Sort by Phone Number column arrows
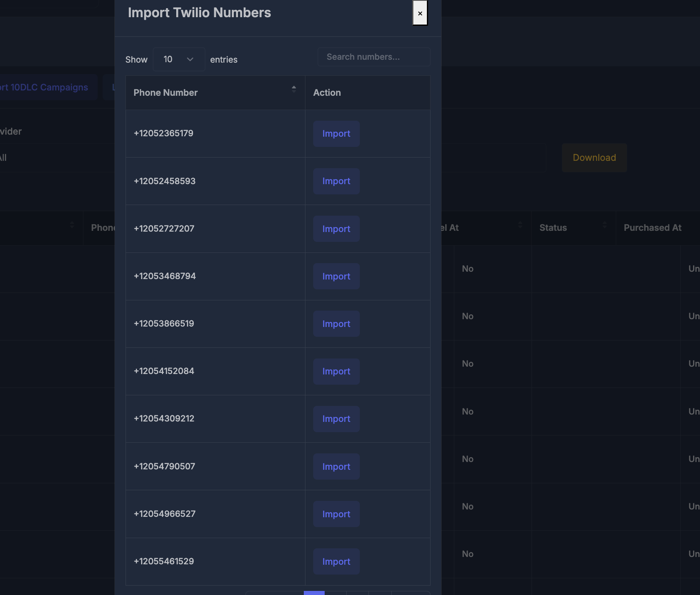This screenshot has height=595, width=700. coord(294,89)
